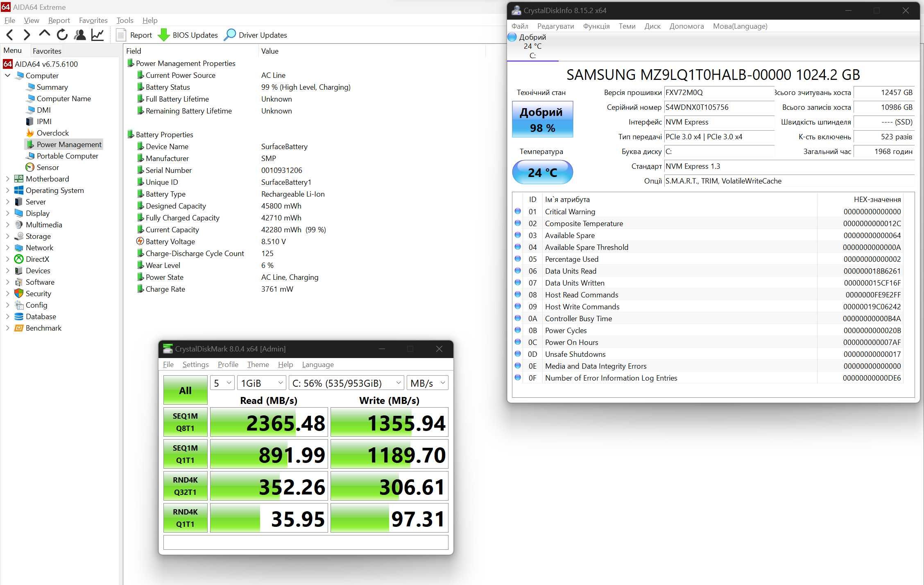924x585 pixels.
Task: Open CrystalDiskMark Settings menu
Action: [x=195, y=365]
